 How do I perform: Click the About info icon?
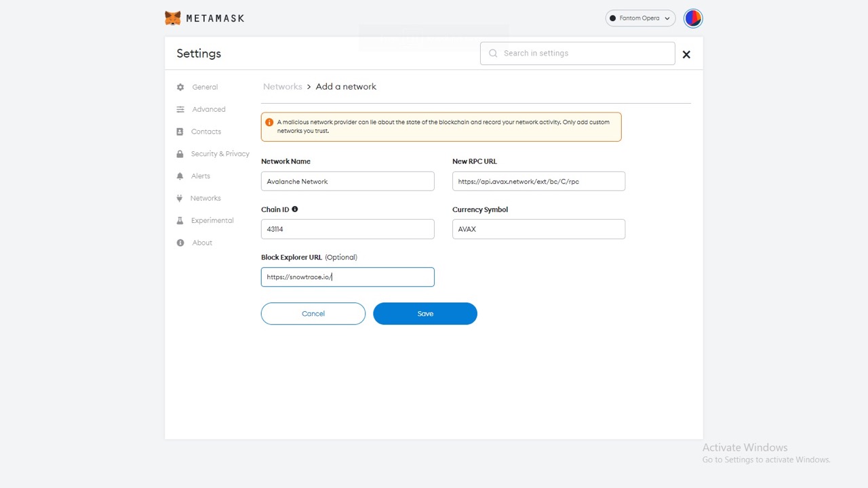click(180, 243)
